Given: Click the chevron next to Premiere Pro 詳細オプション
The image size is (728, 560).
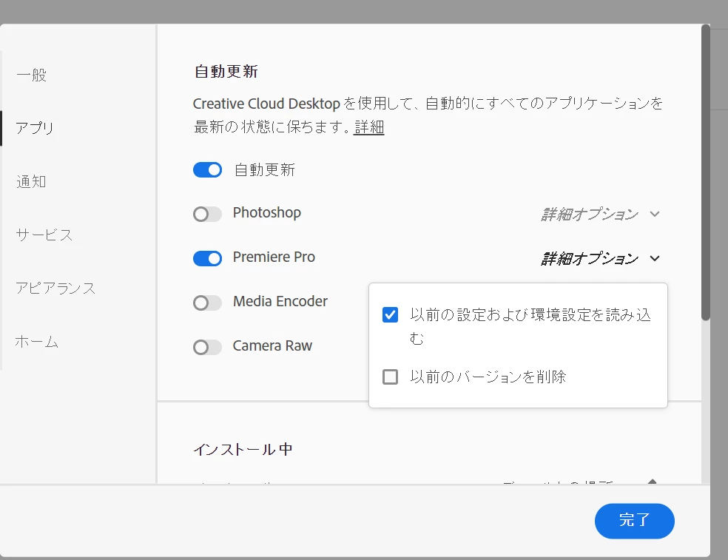Looking at the screenshot, I should tap(655, 259).
